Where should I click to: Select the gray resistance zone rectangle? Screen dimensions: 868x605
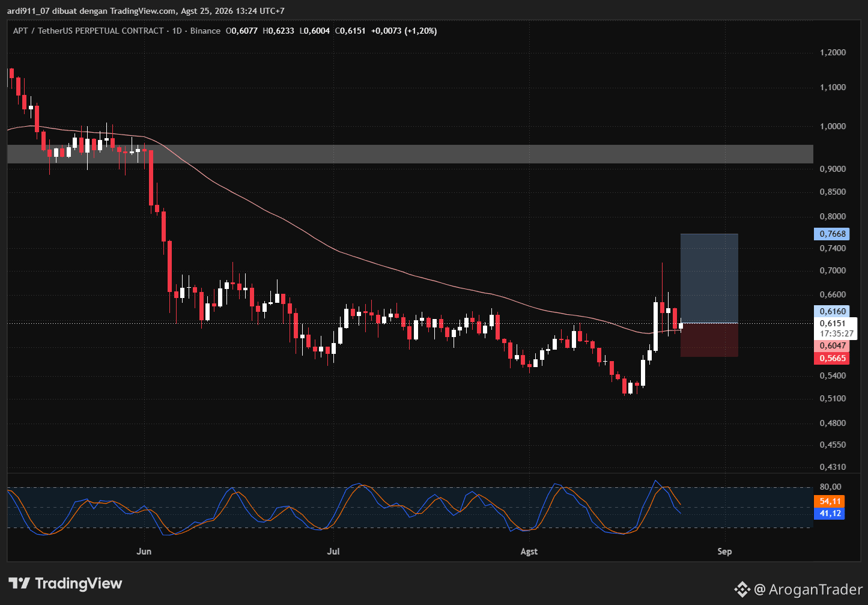point(410,154)
